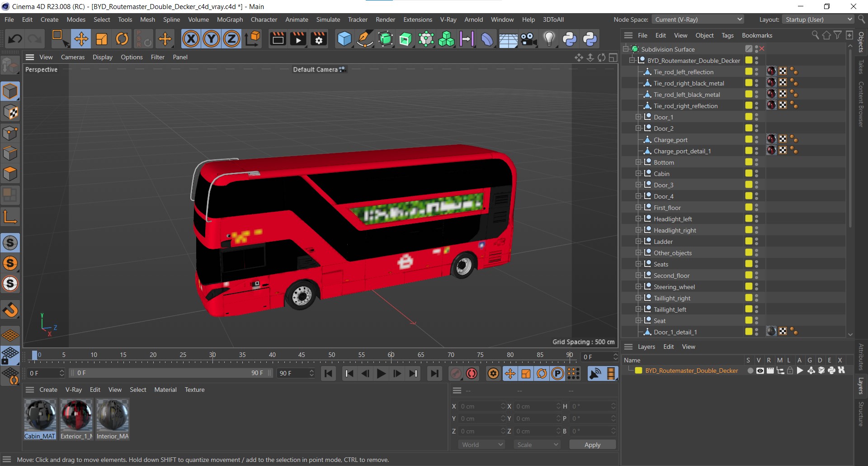Viewport: 868px width, 466px height.
Task: Open World coordinate system dropdown
Action: tap(482, 445)
